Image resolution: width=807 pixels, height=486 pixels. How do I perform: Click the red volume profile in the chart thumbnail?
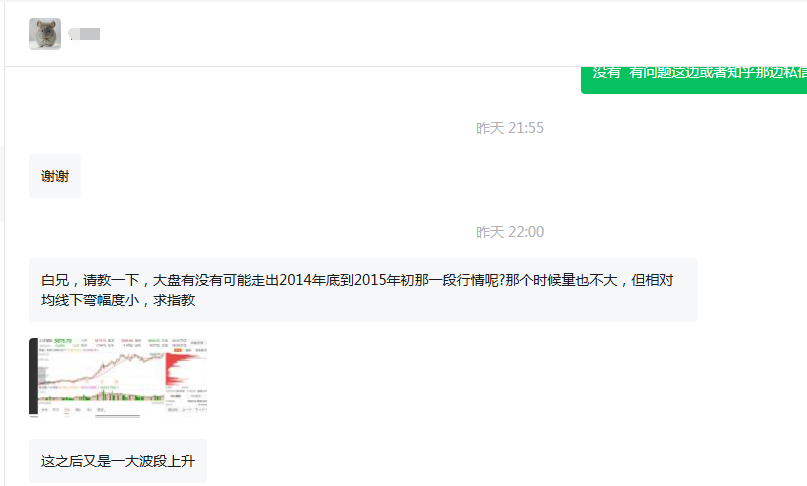tap(183, 368)
